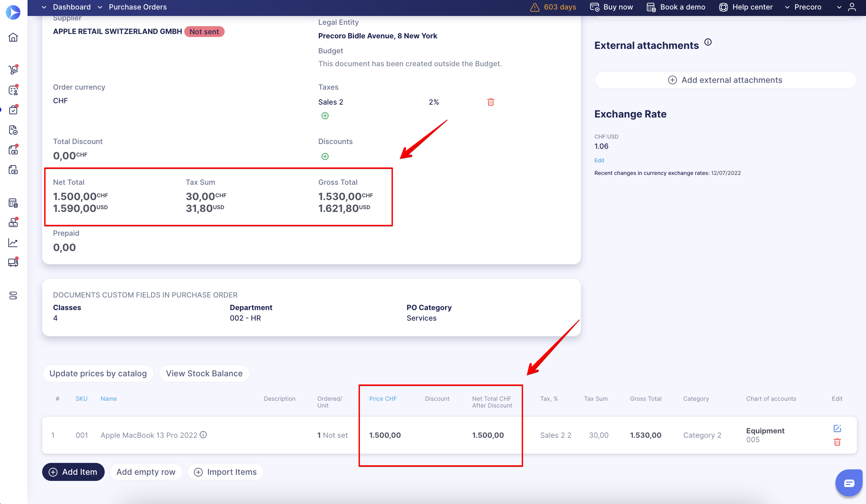
Task: Click supplier APPLE RETAIL SWITZERLAND GMBH
Action: pos(118,31)
